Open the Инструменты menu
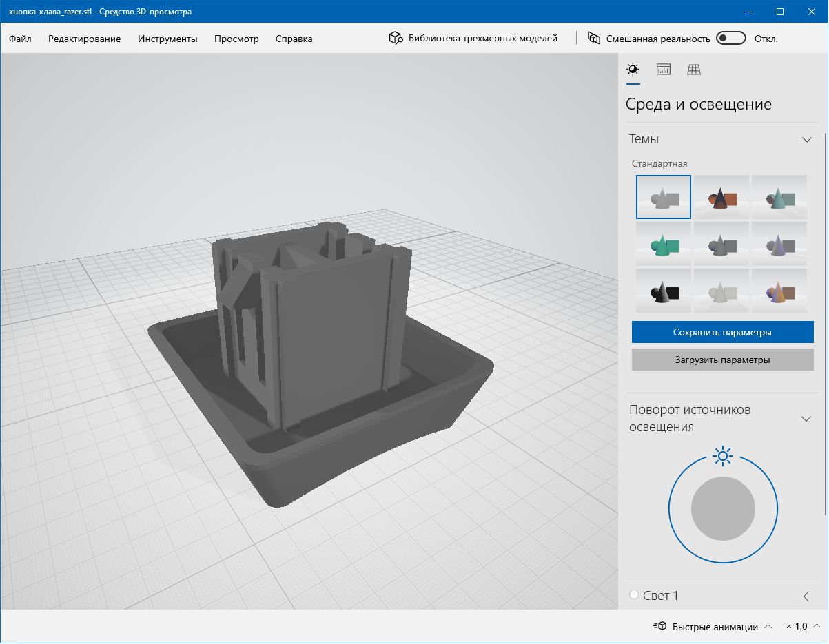Image resolution: width=829 pixels, height=644 pixels. (167, 39)
